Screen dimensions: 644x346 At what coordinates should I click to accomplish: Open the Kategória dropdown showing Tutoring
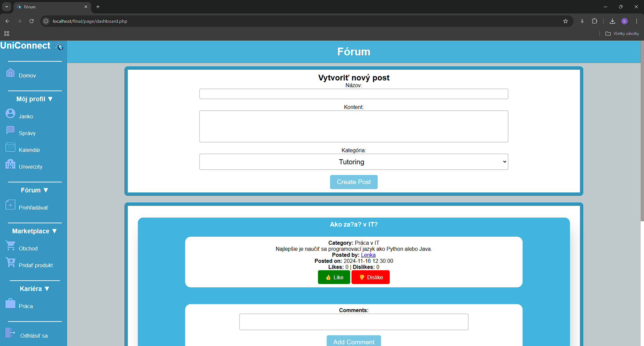[x=354, y=162]
